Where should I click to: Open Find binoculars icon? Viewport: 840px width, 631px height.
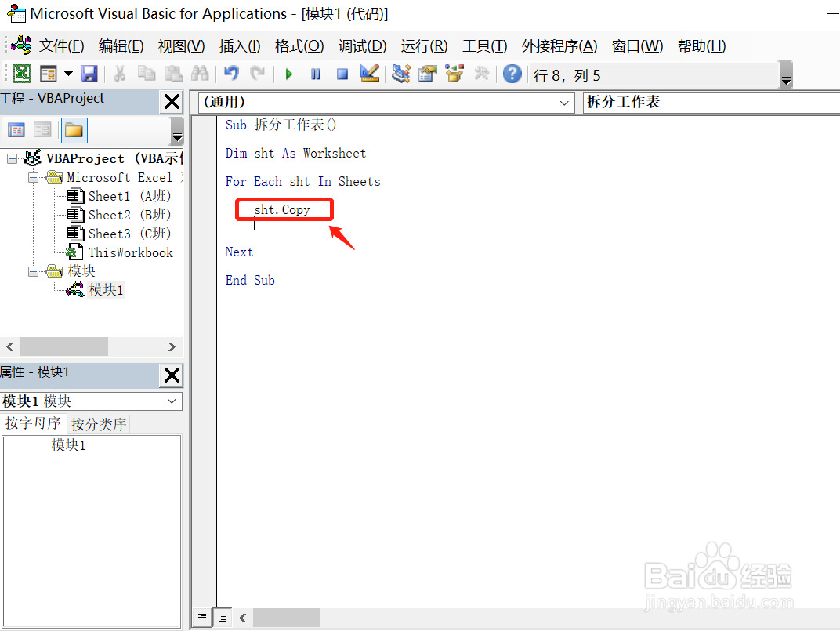click(200, 74)
